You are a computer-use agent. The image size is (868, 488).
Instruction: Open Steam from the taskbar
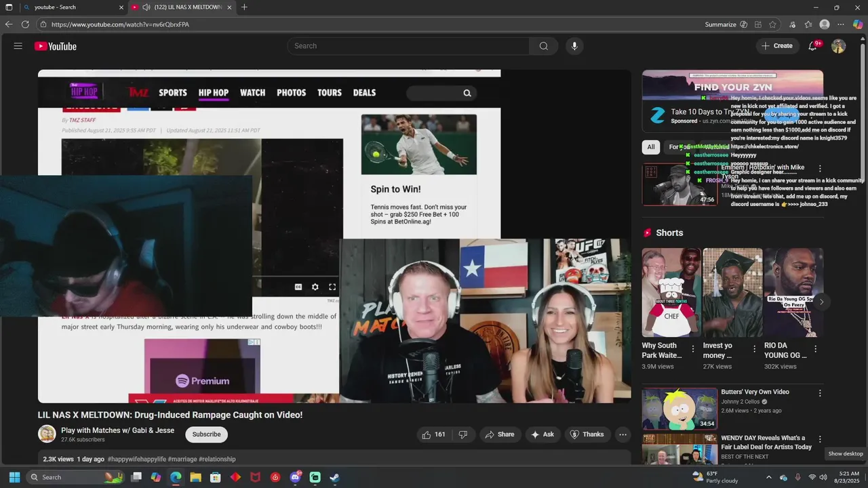coord(335,477)
